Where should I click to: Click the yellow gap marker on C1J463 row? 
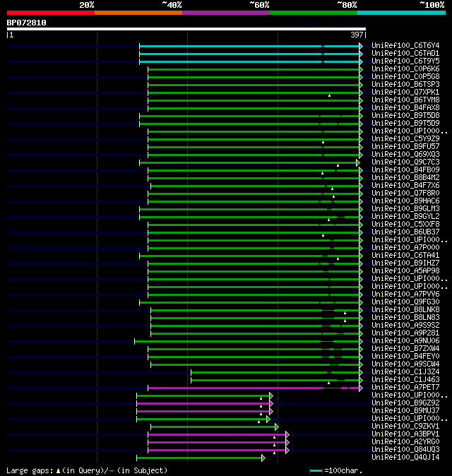click(x=328, y=383)
